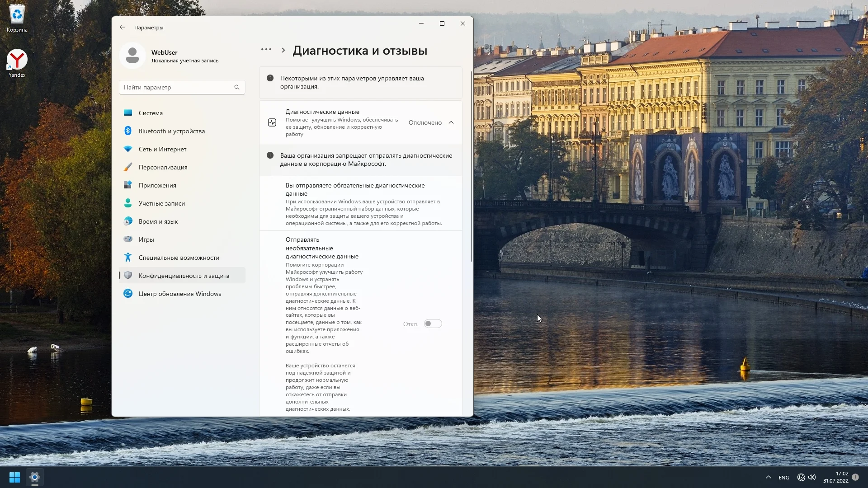Open the volume icon in system tray
The height and width of the screenshot is (488, 868).
point(812,477)
